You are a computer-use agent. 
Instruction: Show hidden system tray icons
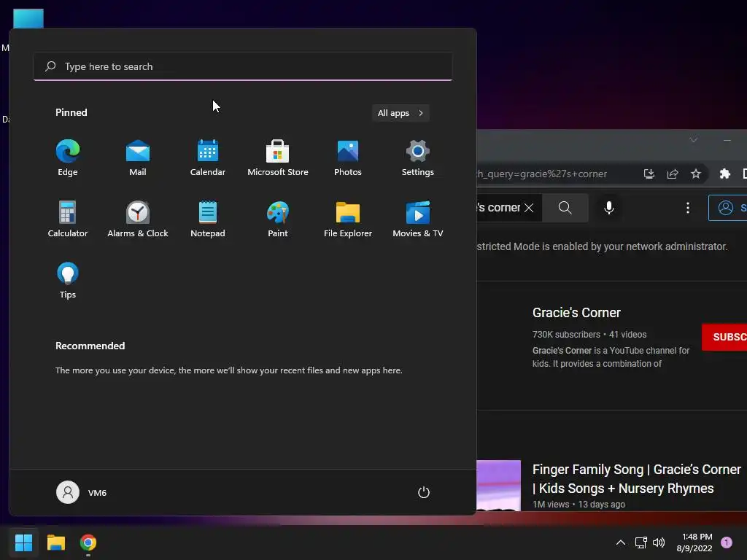(621, 542)
